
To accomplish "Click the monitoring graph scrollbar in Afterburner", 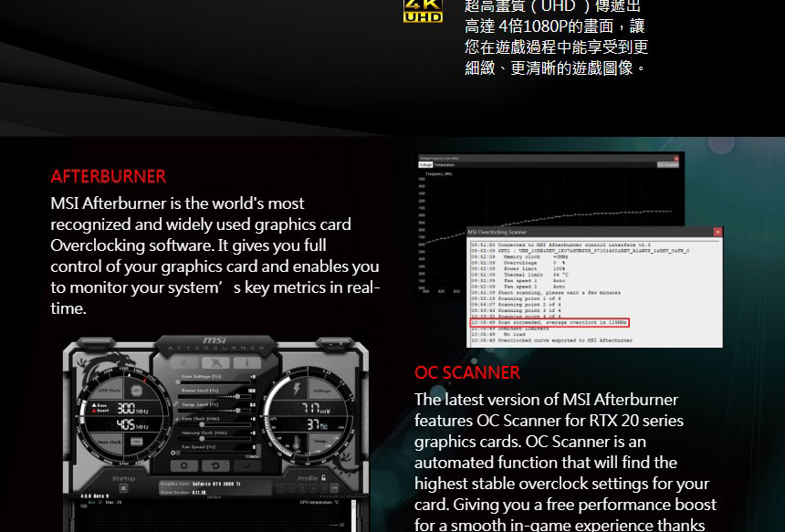I will (353, 516).
